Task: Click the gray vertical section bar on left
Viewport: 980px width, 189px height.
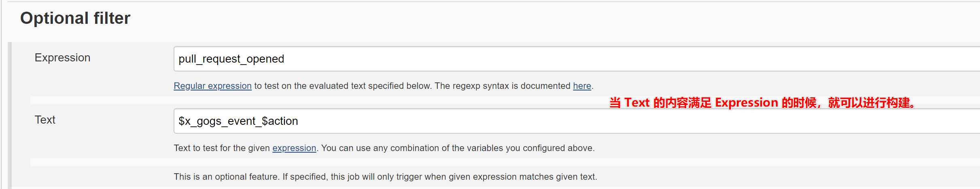Action: [x=10, y=115]
